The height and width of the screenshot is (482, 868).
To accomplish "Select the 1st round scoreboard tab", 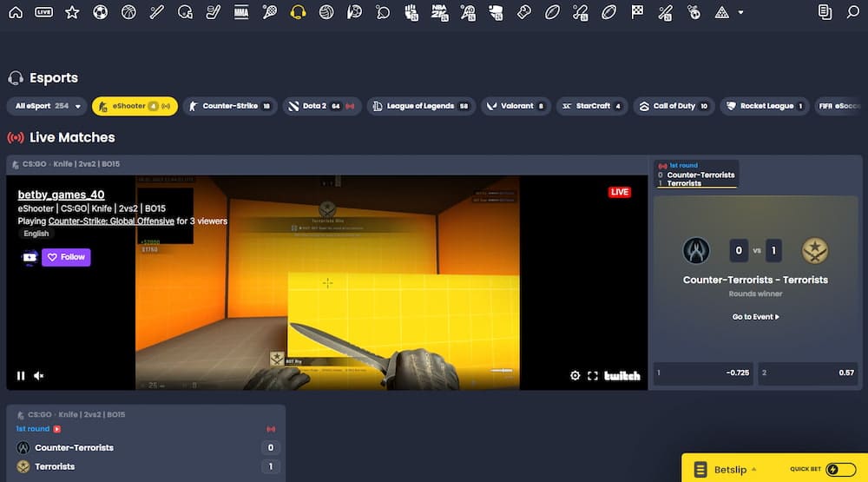I will (x=696, y=174).
